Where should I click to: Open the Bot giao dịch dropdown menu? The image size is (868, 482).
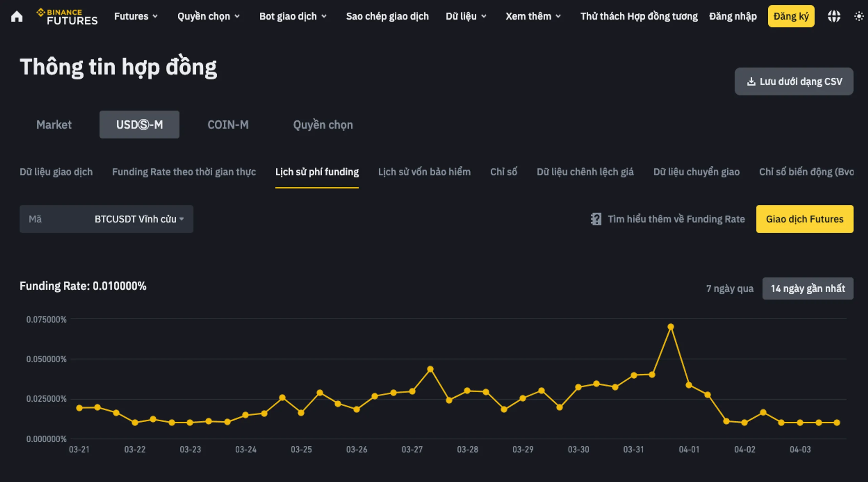(x=293, y=16)
